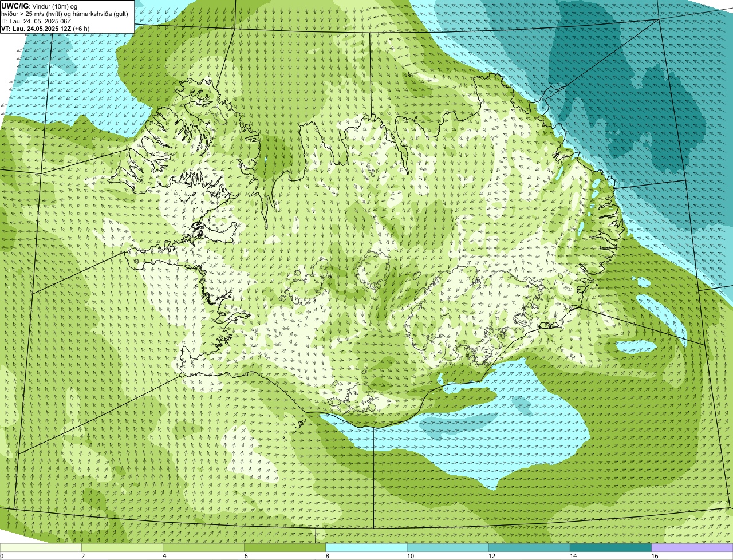Click the legend label '16'
Image resolution: width=733 pixels, height=560 pixels.
tap(655, 556)
